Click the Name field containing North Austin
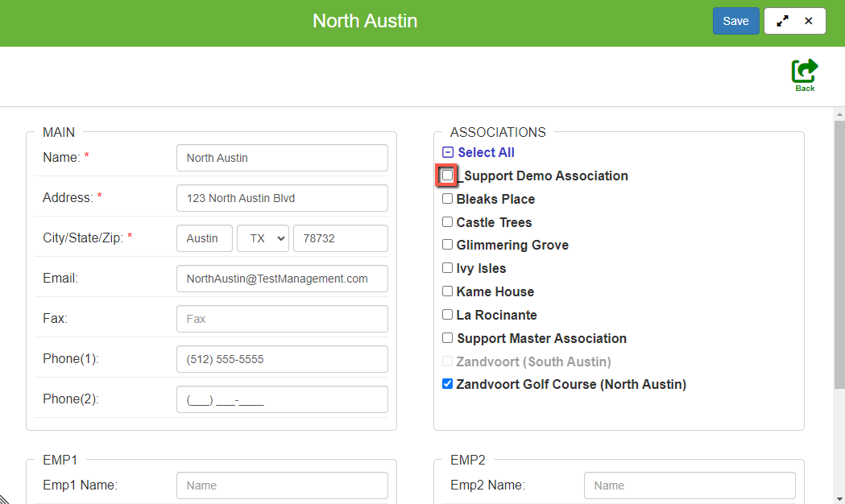 [x=282, y=158]
